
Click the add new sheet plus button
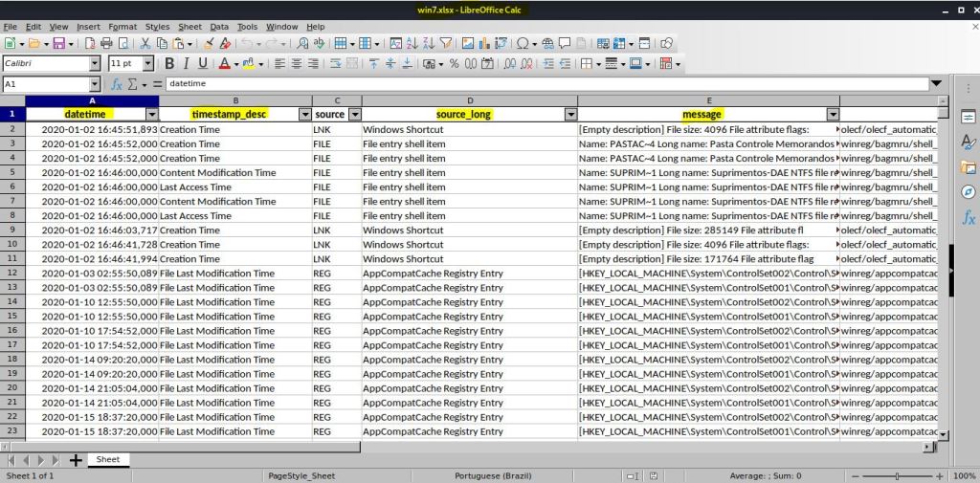[76, 460]
